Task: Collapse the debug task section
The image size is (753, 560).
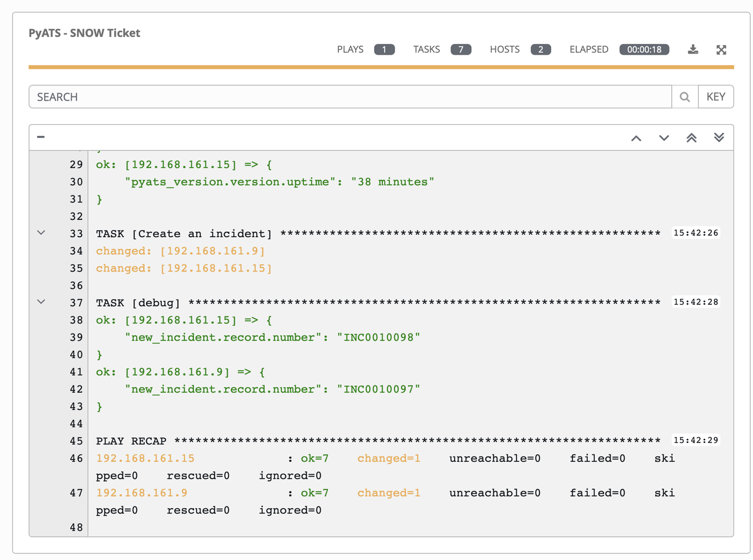Action: coord(41,301)
